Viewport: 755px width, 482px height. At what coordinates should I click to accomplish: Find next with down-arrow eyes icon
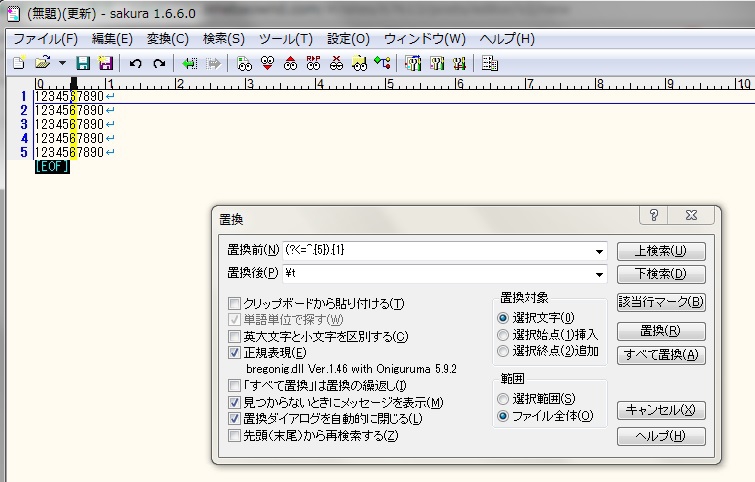(267, 63)
